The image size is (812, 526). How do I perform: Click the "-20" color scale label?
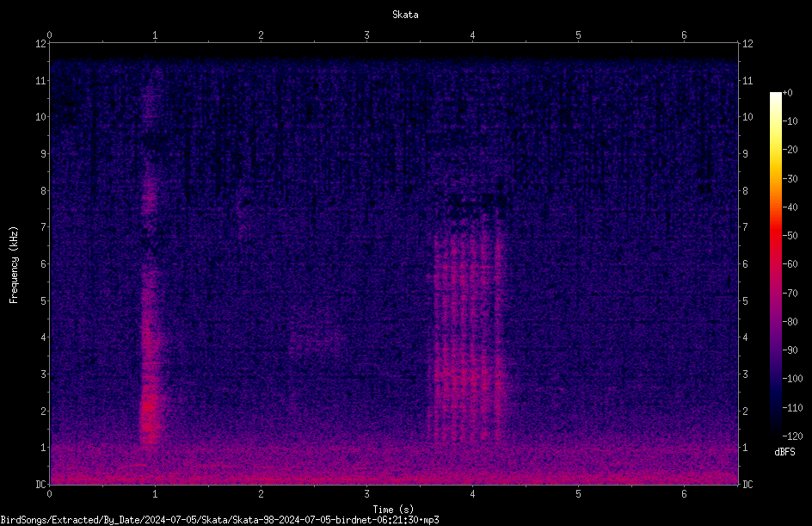(790, 150)
